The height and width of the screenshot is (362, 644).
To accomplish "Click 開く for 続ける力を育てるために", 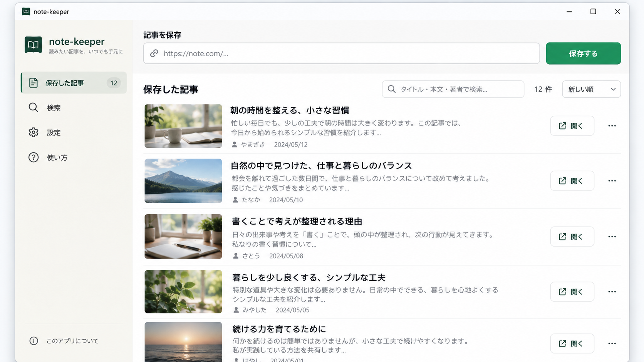I will tap(572, 344).
